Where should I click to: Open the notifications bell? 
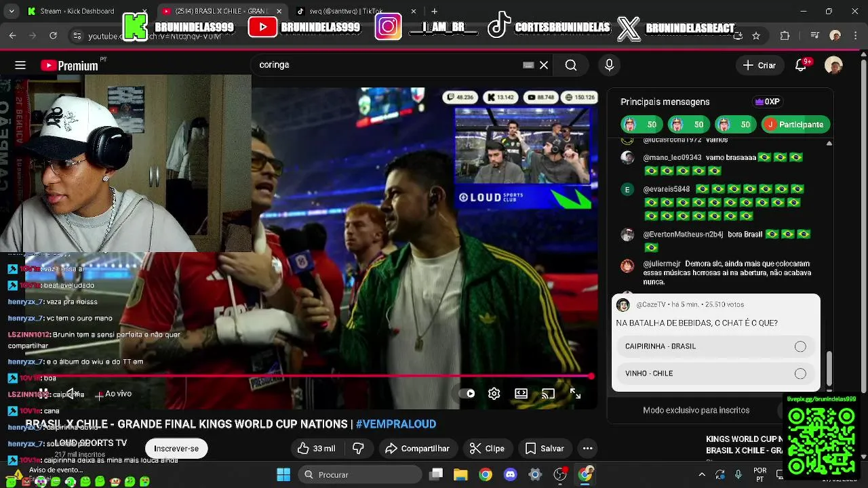click(802, 65)
